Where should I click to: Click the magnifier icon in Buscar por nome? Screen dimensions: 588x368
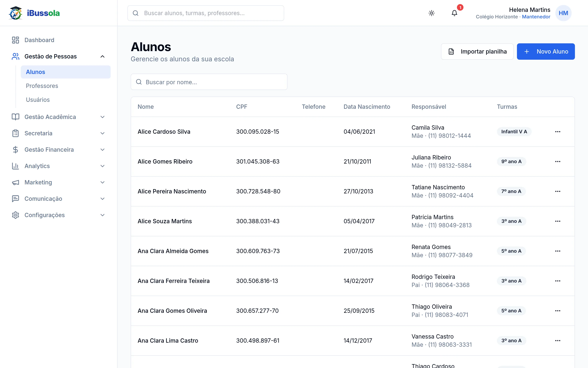(139, 82)
